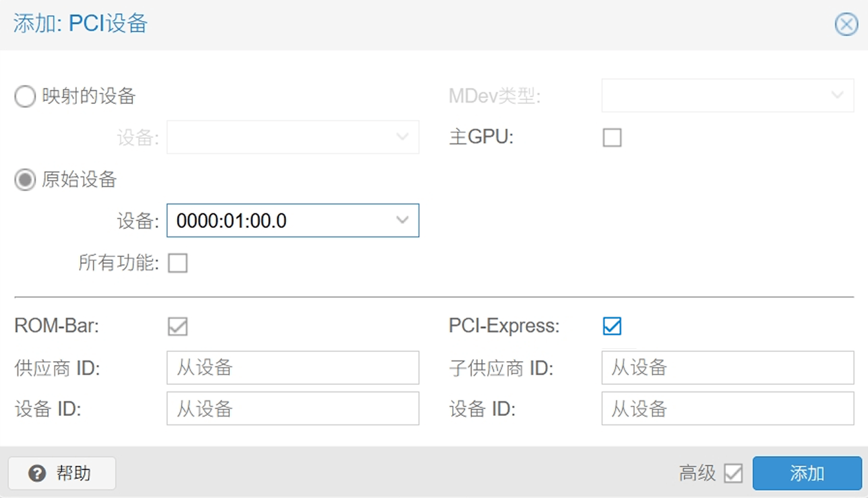The height and width of the screenshot is (498, 868).
Task: Click the close X icon of the dialog
Action: tap(846, 24)
